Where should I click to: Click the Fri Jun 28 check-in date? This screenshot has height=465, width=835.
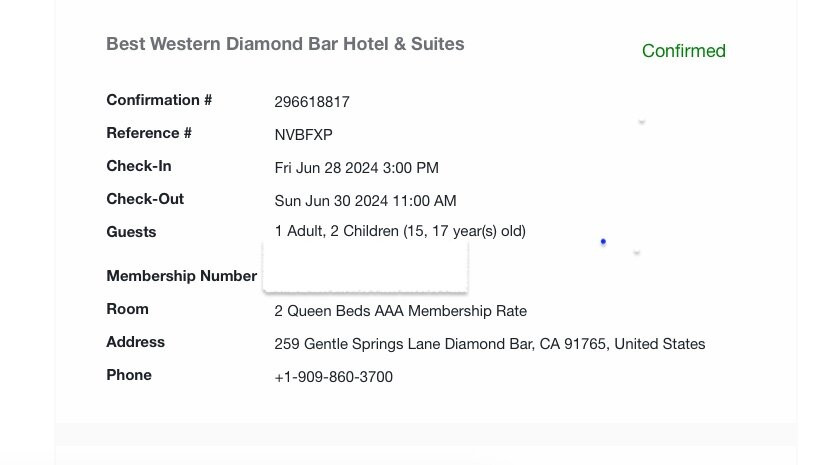pos(356,168)
